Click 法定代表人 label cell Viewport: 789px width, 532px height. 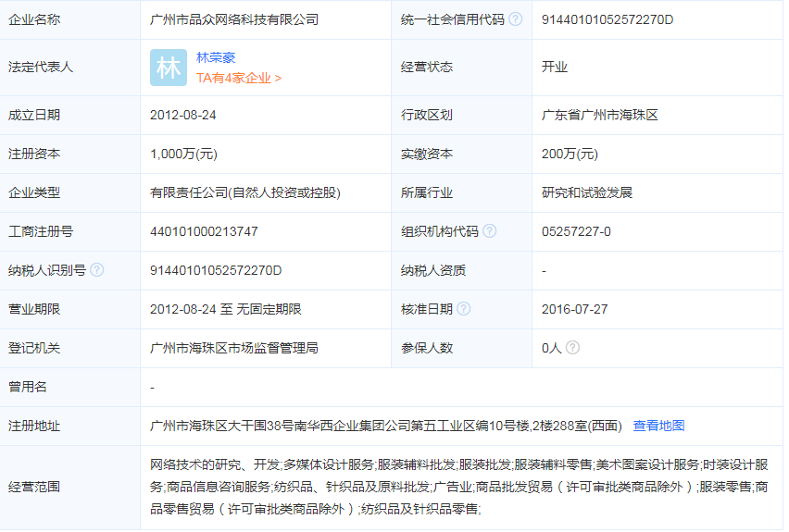pos(70,68)
